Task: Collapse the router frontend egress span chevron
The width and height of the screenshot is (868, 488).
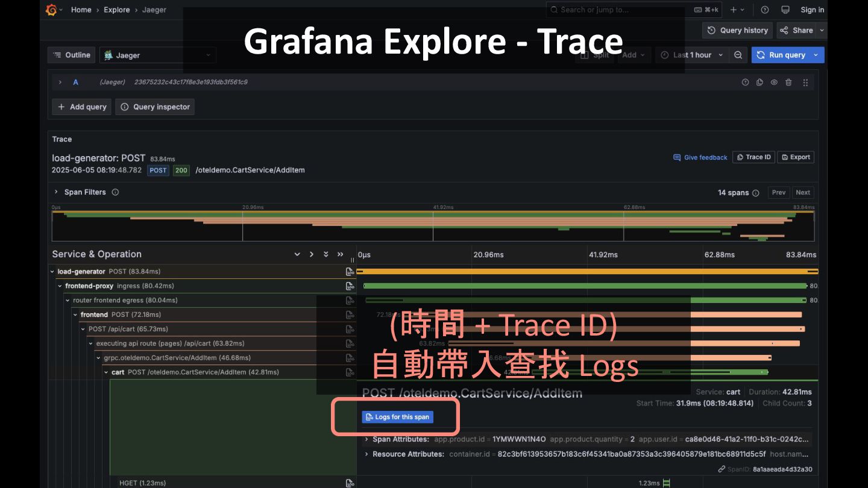Action: (x=68, y=301)
